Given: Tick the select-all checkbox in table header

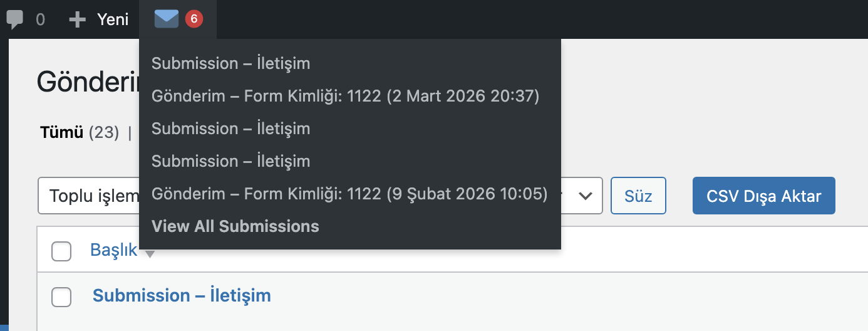Looking at the screenshot, I should tap(61, 251).
